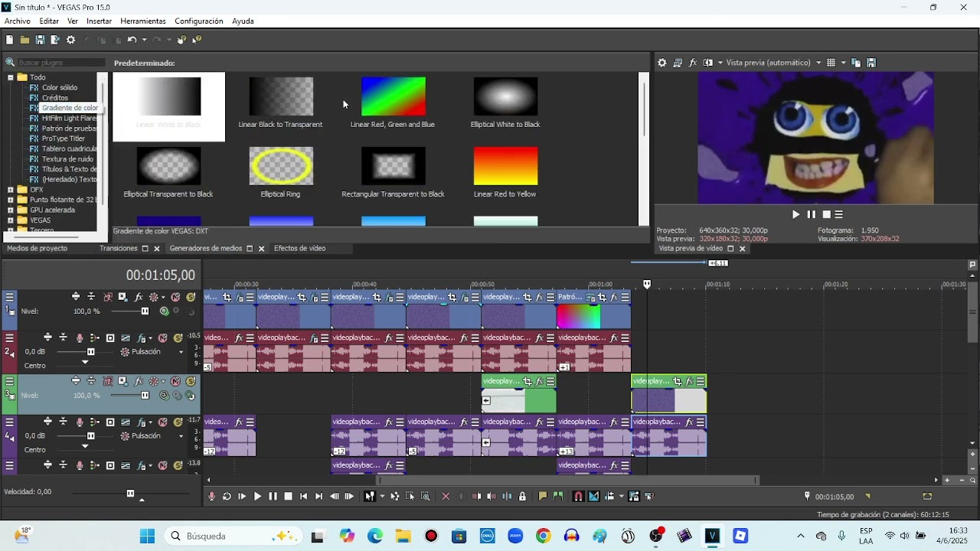Toggle automatic crossfades icon
Image resolution: width=980 pixels, height=551 pixels.
click(593, 497)
